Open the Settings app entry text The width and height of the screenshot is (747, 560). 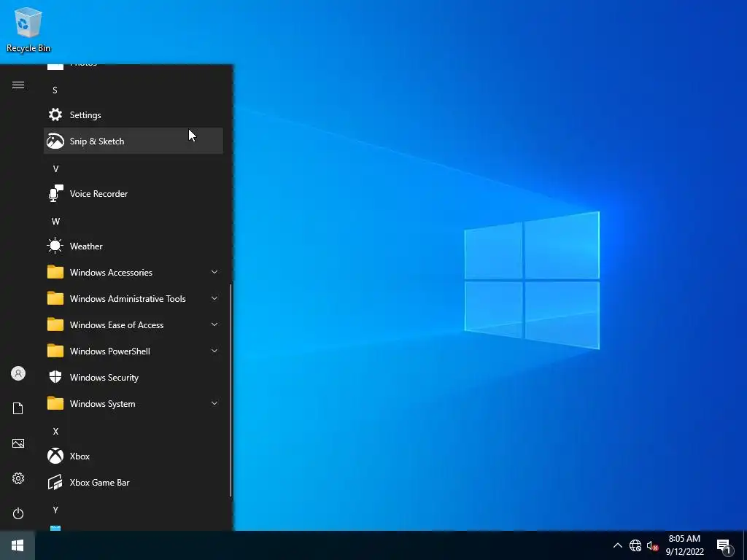pos(85,115)
